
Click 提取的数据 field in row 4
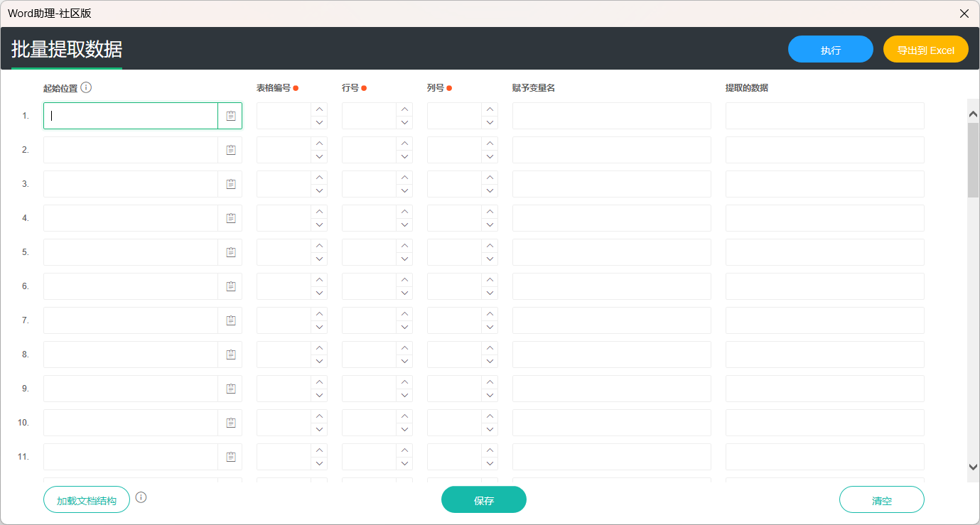click(825, 218)
